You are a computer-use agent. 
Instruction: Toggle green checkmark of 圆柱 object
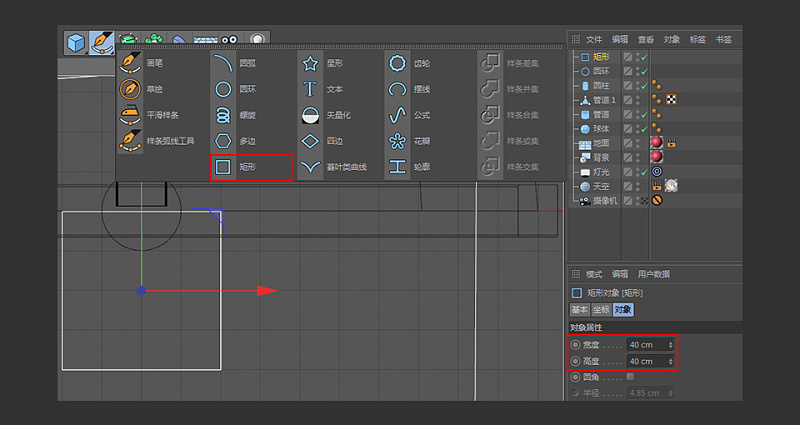(x=642, y=86)
